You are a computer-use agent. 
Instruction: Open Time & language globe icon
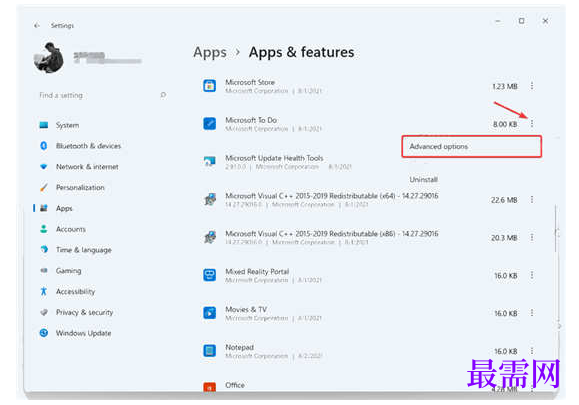(44, 250)
